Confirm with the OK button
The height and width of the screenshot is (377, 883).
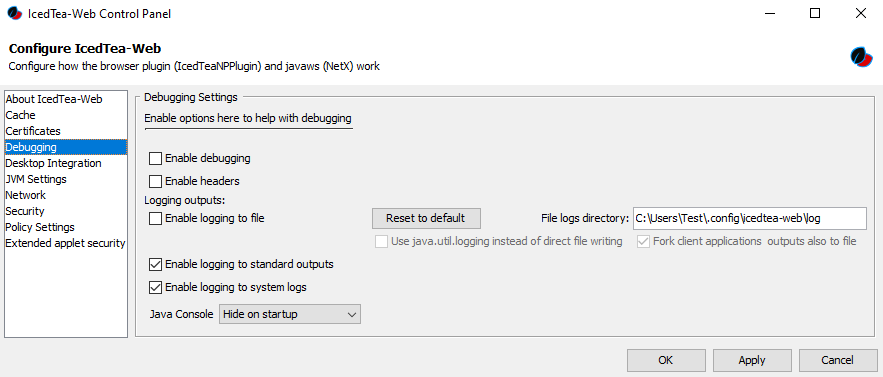(x=666, y=360)
